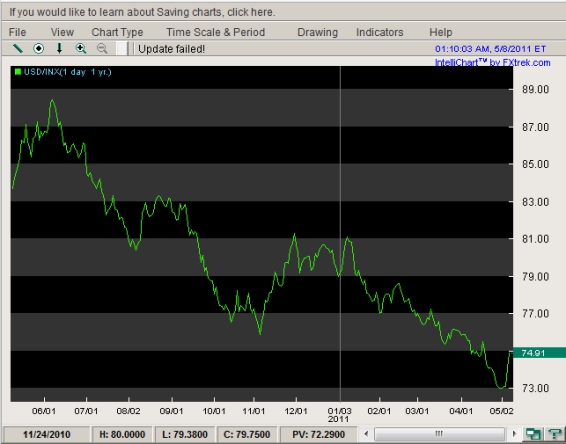Screen dimensions: 566x444
Task: Click the C: 79.7500 close value
Action: 247,434
